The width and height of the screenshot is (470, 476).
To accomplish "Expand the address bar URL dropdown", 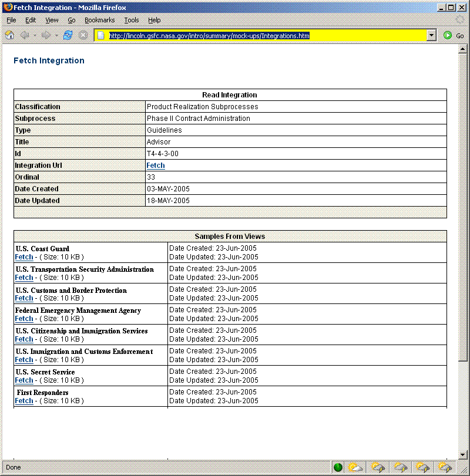I will (431, 36).
